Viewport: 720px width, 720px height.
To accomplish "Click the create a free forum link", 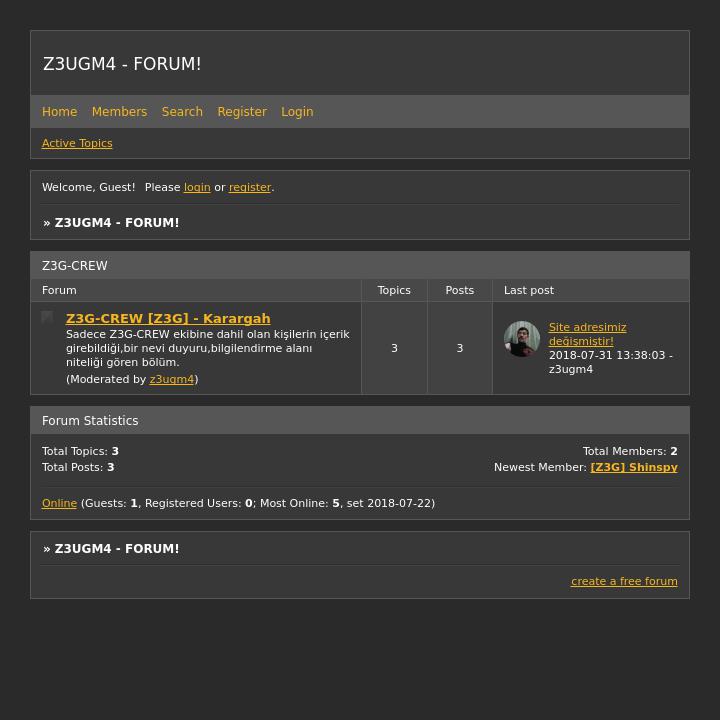I will (x=624, y=582).
